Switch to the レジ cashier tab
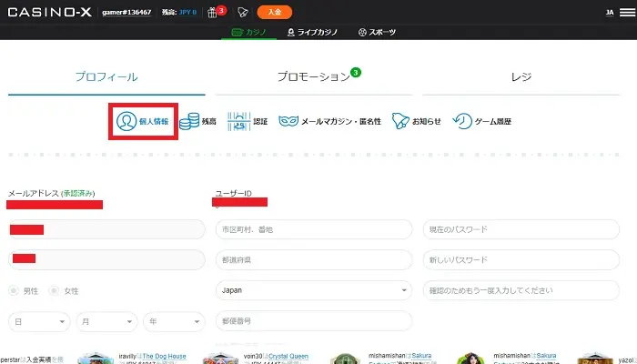The image size is (637, 364). (x=521, y=77)
